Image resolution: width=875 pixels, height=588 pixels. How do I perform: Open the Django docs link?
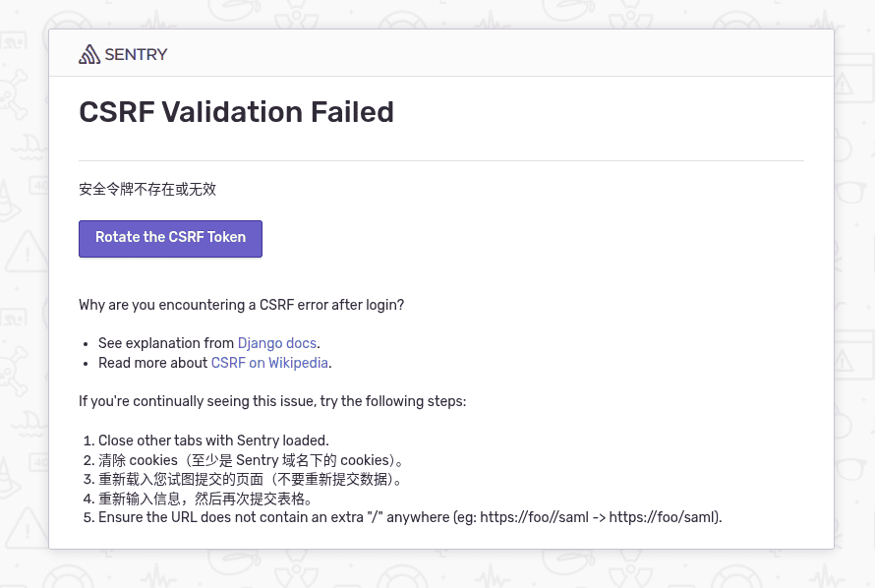(x=276, y=343)
